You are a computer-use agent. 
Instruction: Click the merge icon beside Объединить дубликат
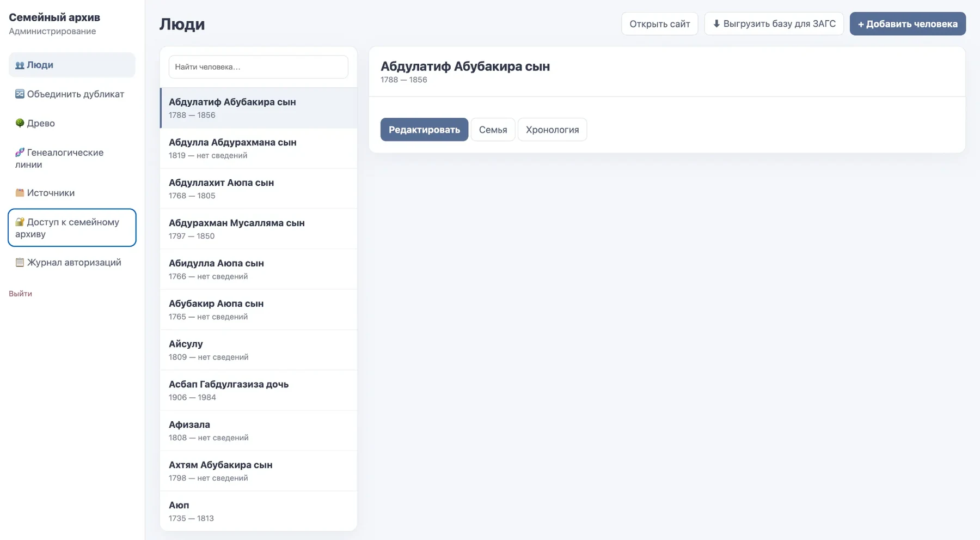point(20,94)
